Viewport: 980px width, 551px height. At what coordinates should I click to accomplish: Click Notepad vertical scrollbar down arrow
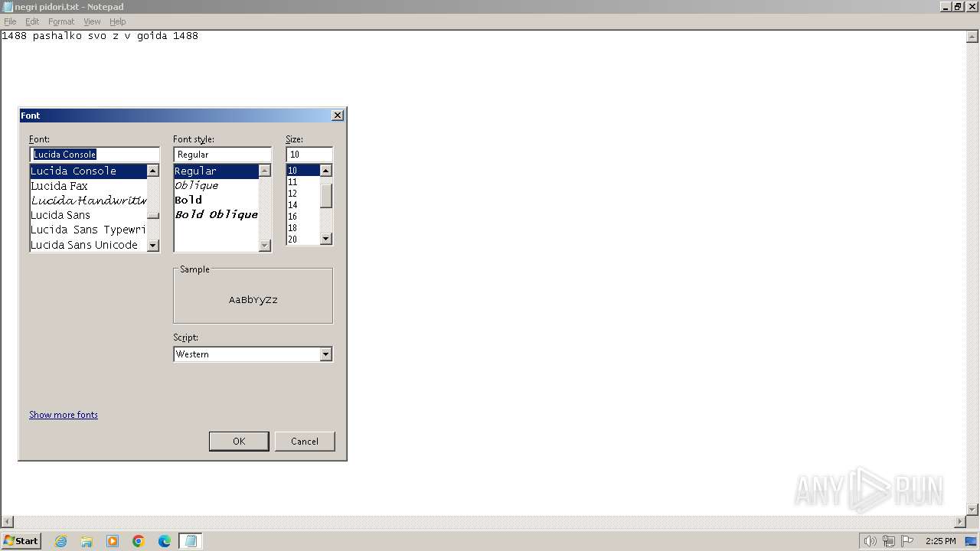tap(973, 509)
